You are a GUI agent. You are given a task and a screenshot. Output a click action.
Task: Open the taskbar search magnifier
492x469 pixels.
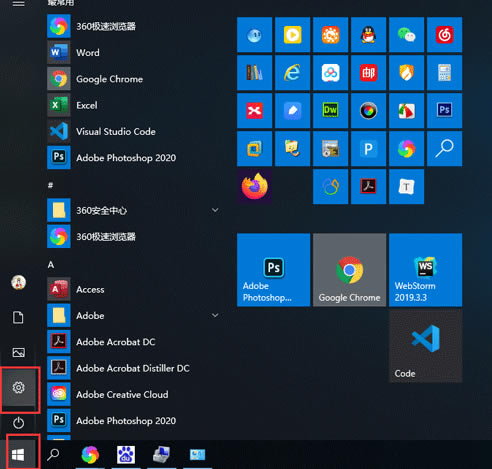click(x=53, y=454)
